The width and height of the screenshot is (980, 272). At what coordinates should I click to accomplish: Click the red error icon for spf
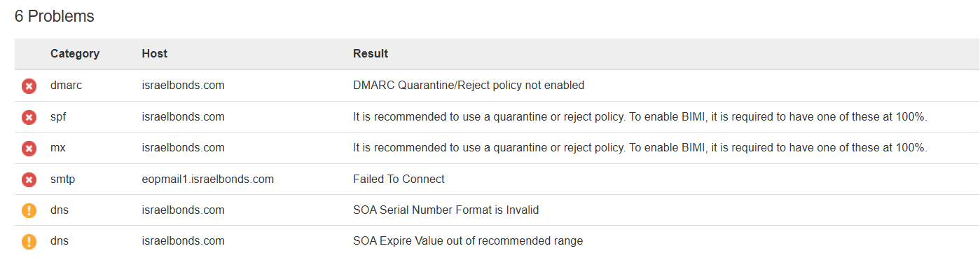coord(29,117)
